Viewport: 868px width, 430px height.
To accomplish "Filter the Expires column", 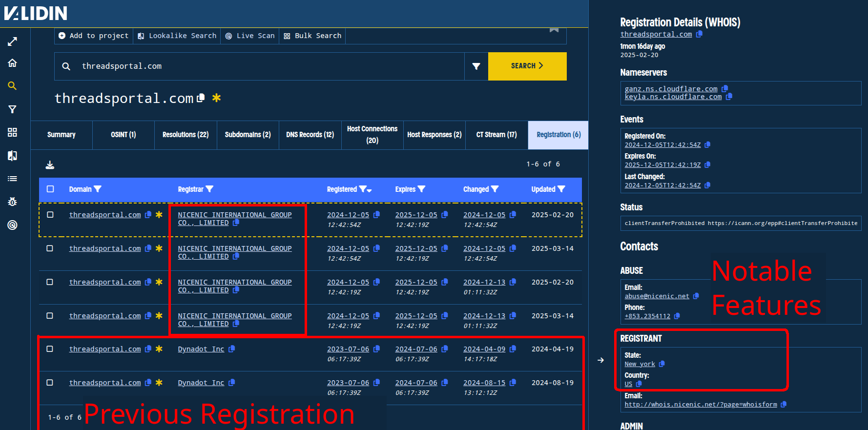I will tap(422, 189).
